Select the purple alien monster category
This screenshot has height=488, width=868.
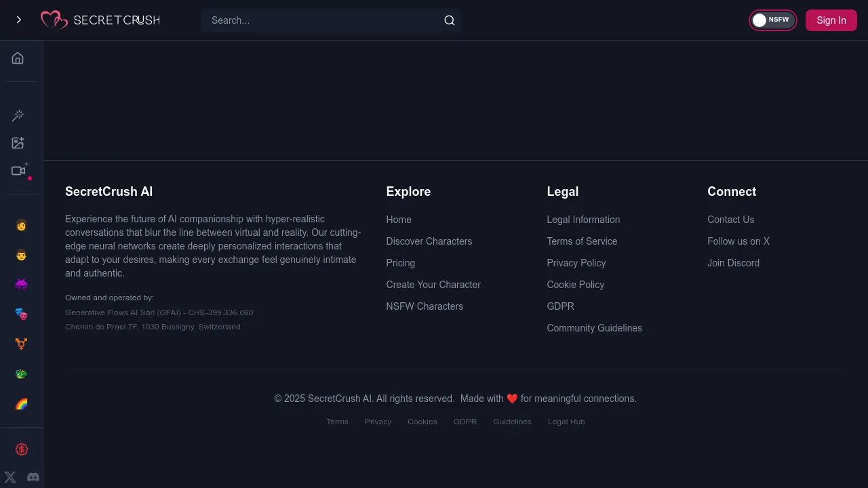pos(21,285)
